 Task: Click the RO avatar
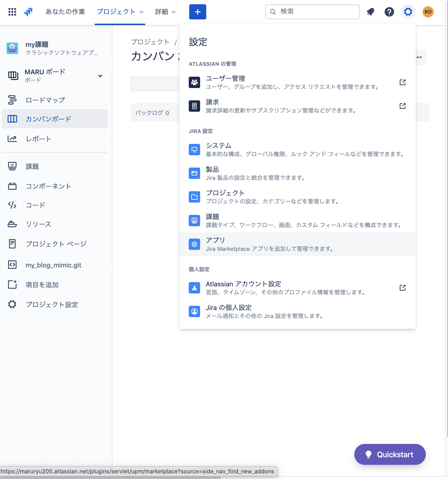[x=428, y=12]
